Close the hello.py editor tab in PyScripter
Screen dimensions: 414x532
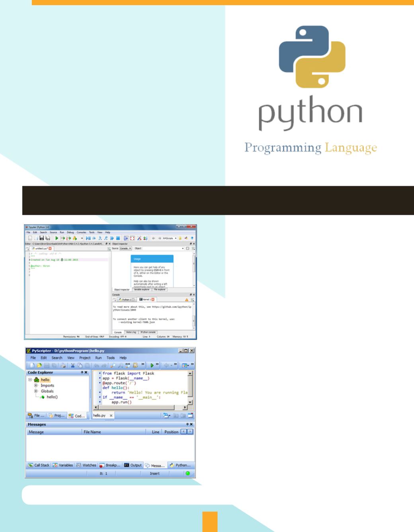pos(111,416)
